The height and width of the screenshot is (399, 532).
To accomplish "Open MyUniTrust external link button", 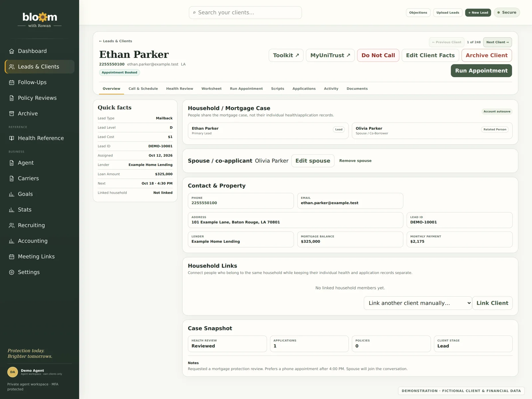I will 330,56.
